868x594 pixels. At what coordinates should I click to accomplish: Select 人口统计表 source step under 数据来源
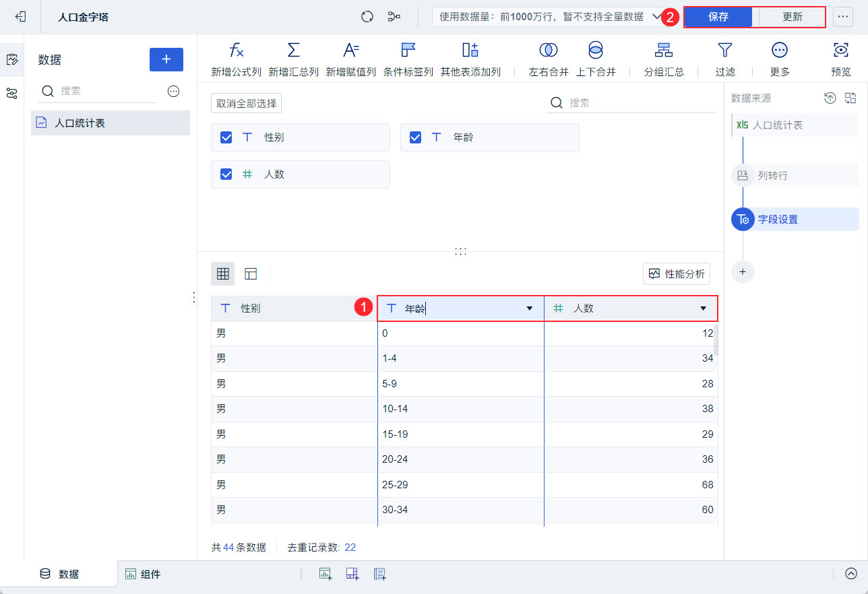[795, 125]
